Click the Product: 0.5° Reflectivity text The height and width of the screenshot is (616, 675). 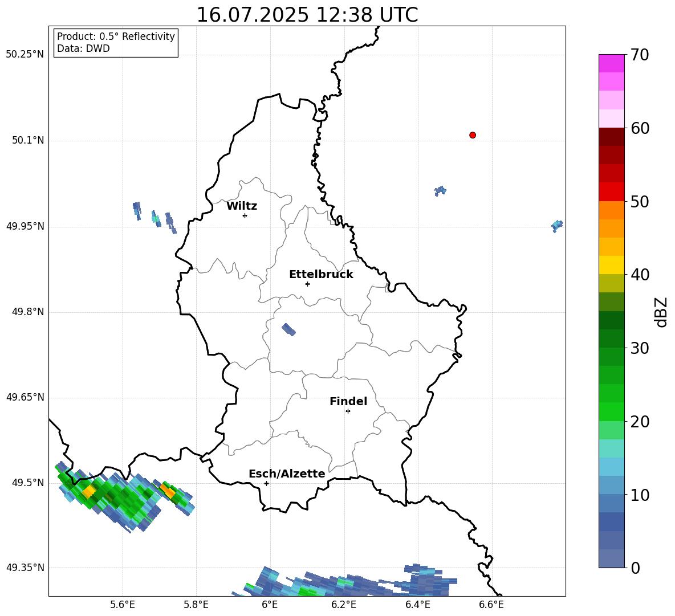[116, 36]
